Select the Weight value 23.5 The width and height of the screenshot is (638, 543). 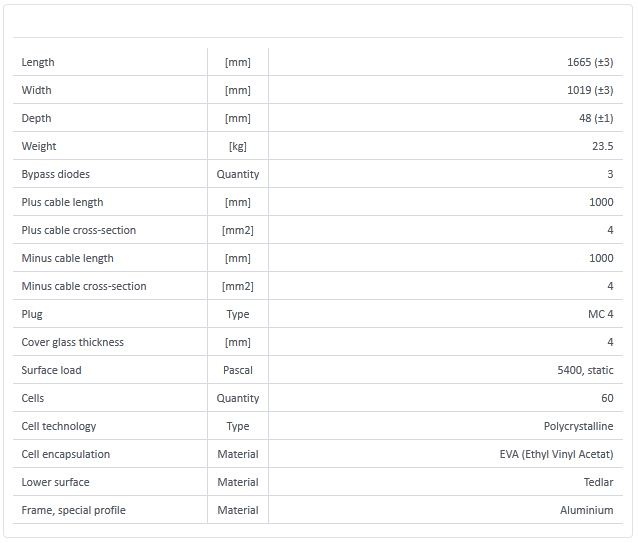(602, 146)
